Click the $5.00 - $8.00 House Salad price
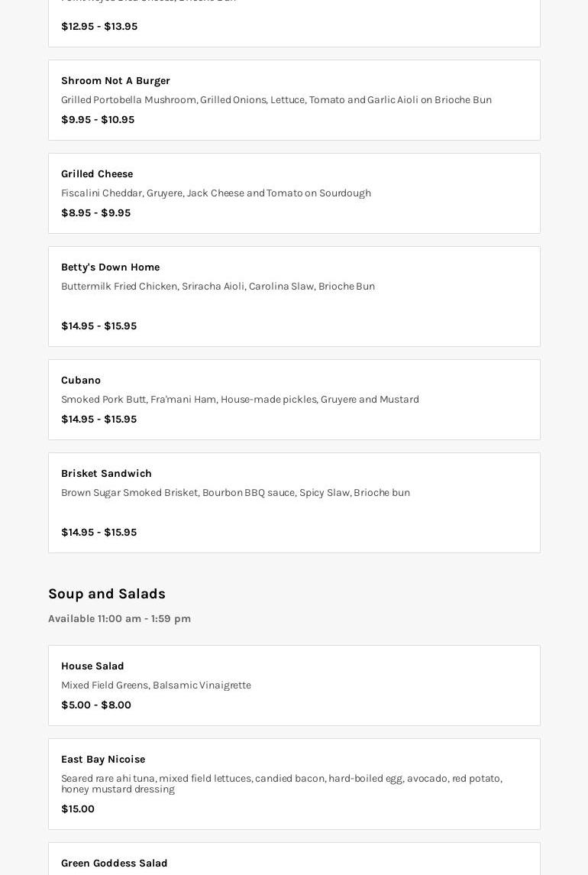 point(96,705)
